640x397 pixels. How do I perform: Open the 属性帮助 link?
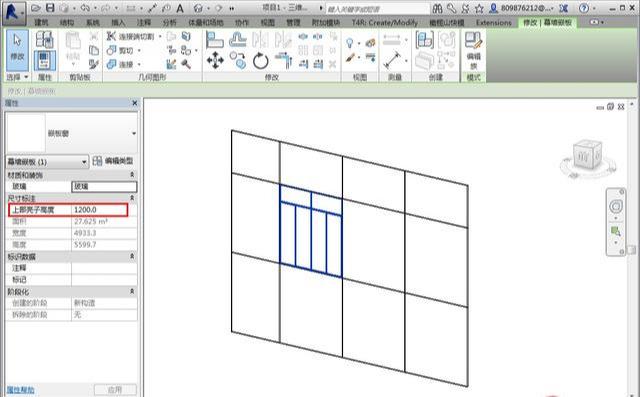pyautogui.click(x=20, y=390)
